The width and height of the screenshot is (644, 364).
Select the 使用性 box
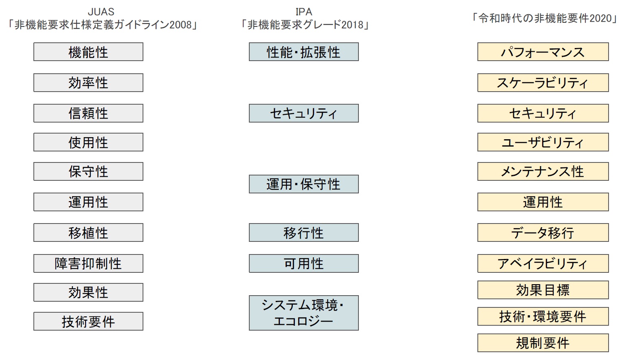click(x=88, y=142)
